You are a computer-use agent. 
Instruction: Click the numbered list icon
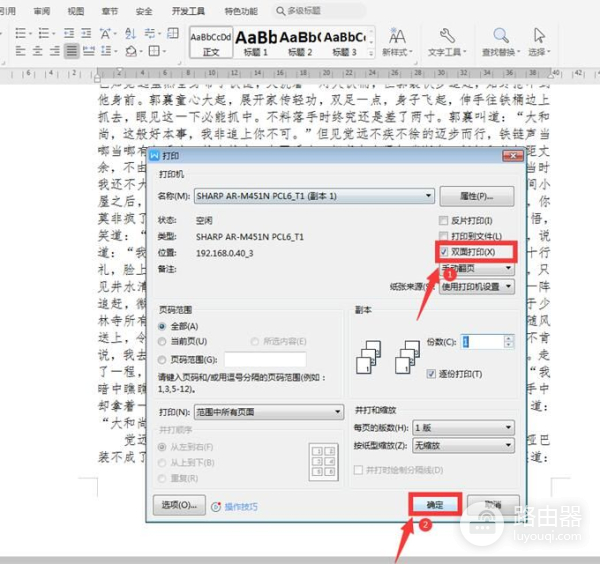[x=44, y=34]
